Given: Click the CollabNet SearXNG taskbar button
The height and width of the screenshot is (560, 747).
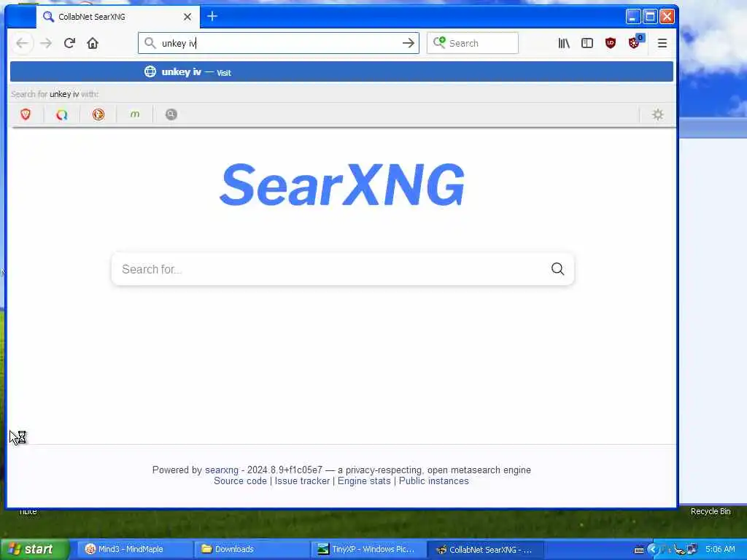Looking at the screenshot, I should 485,549.
